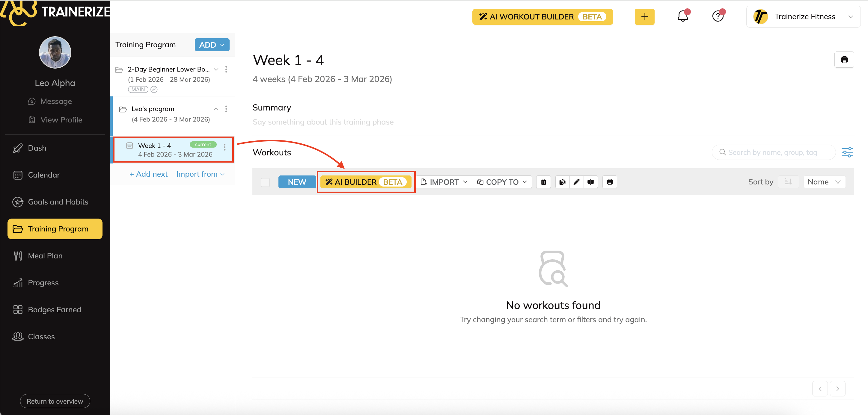
Task: Collapse the Leo's program folder
Action: tap(216, 109)
